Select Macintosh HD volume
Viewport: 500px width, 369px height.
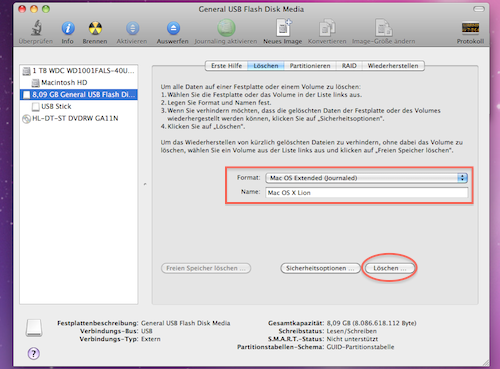tap(79, 83)
